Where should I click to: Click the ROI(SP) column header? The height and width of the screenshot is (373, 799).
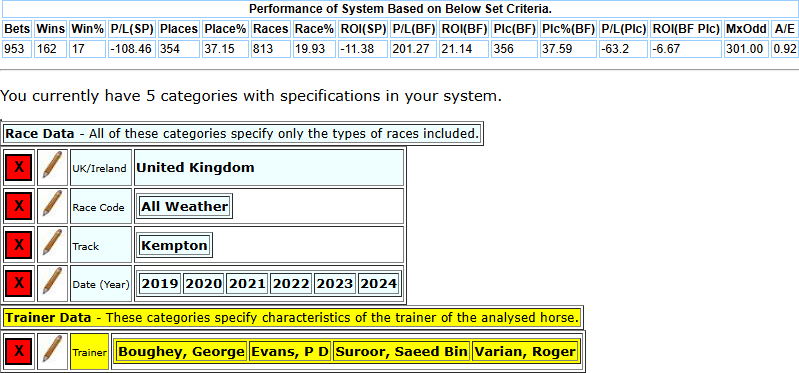[x=363, y=29]
